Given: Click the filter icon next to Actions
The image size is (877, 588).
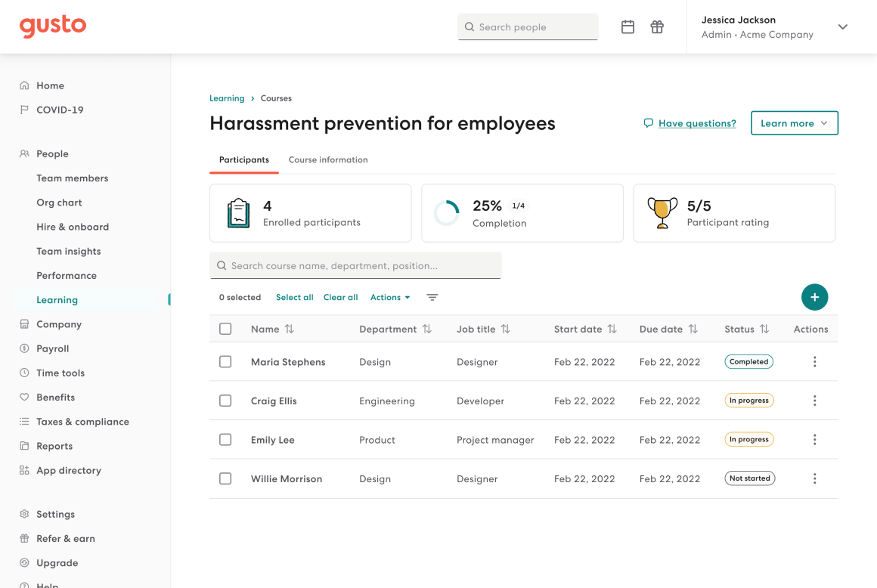Looking at the screenshot, I should [x=432, y=297].
